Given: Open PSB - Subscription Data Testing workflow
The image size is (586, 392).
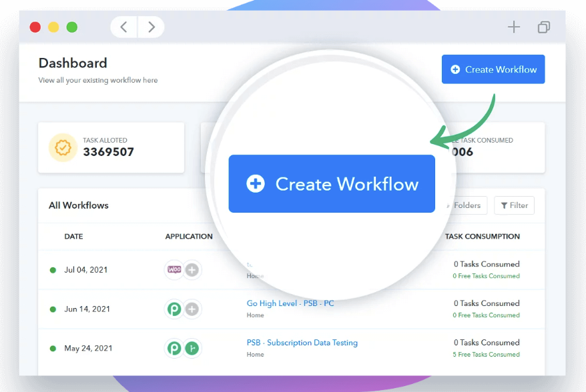Looking at the screenshot, I should click(302, 343).
